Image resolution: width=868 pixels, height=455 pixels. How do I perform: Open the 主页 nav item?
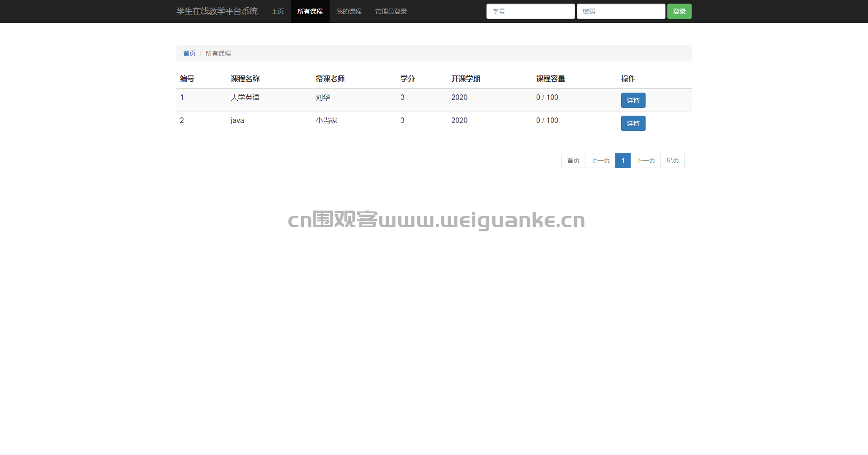278,11
